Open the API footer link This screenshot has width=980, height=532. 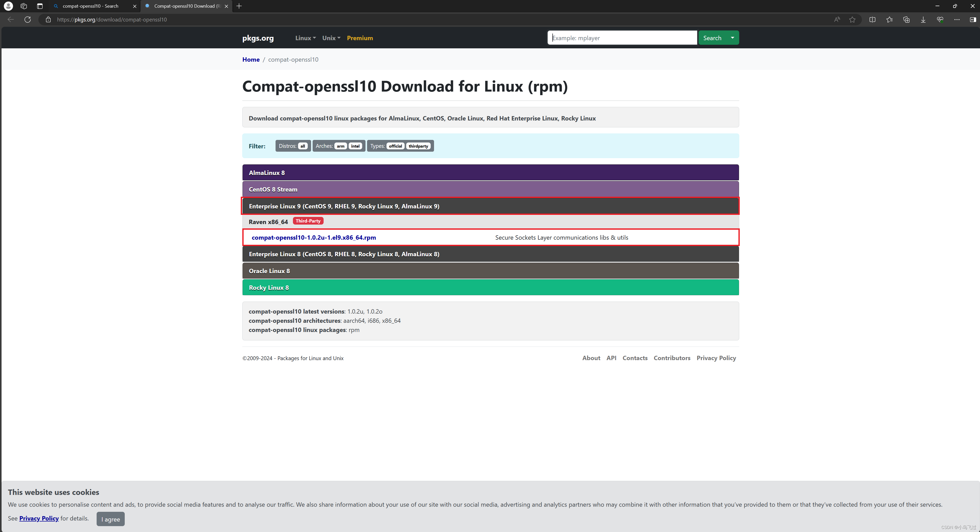click(x=611, y=358)
